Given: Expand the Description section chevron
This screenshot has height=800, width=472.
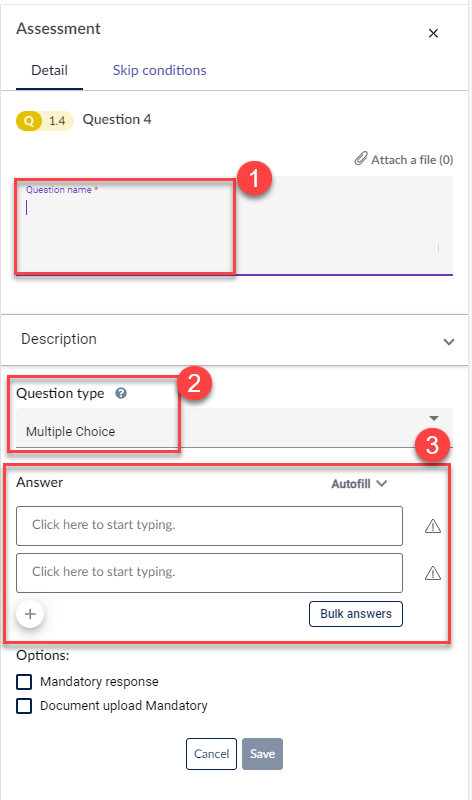Looking at the screenshot, I should coord(449,341).
